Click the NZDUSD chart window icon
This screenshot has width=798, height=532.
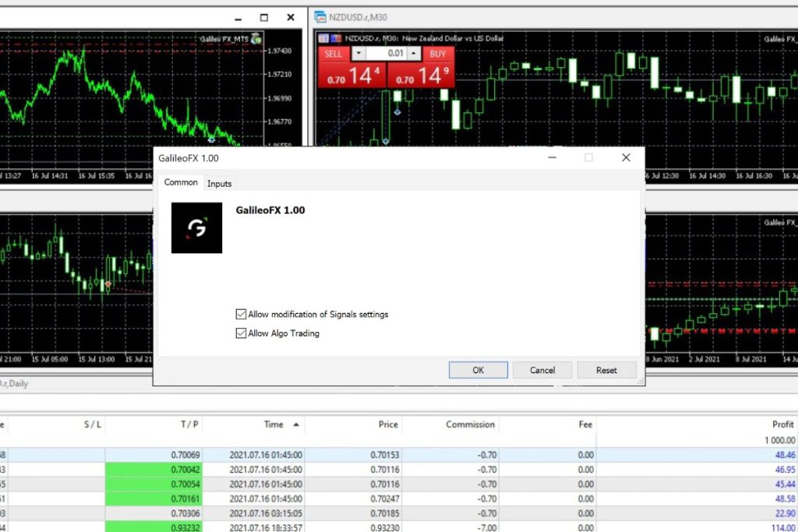click(x=319, y=16)
